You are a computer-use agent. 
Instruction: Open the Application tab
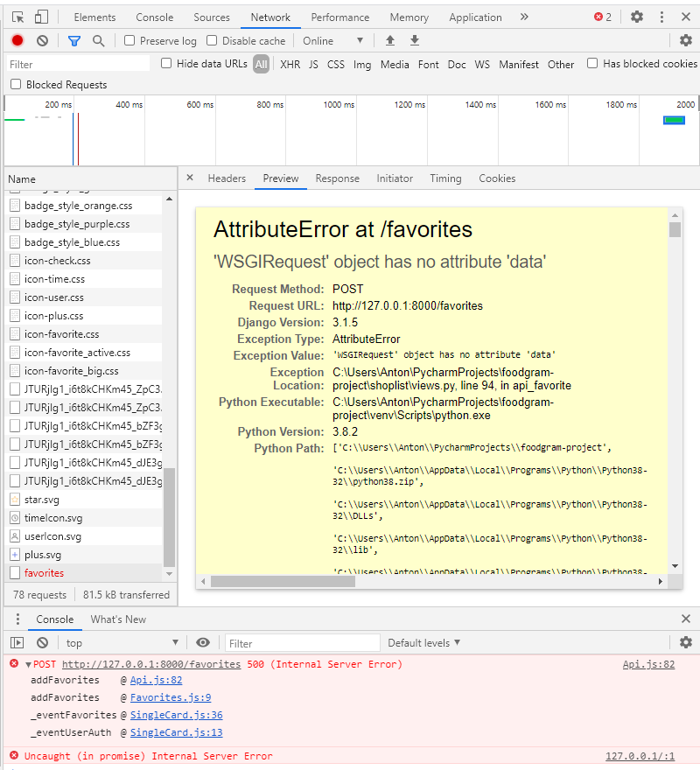475,17
